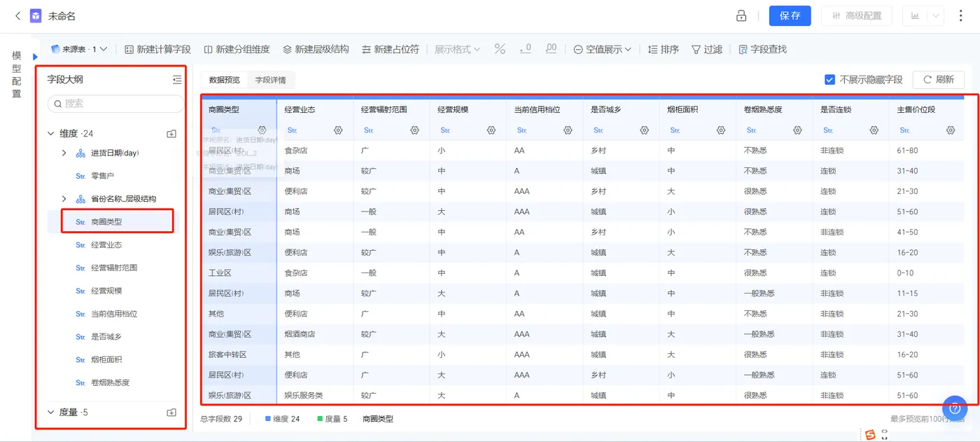
Task: Open gear settings for 卷烟熟悉度 column
Action: click(x=797, y=130)
